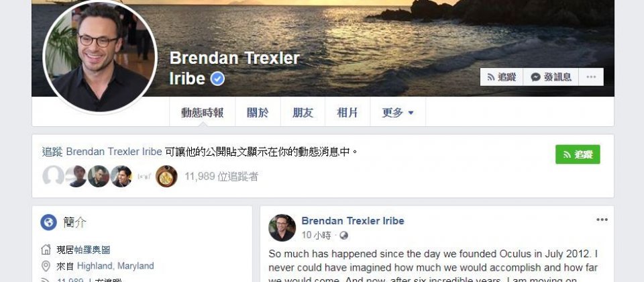Click the home icon beside 現居帕羅奧圖
Screen dimensions: 644x282
46,250
